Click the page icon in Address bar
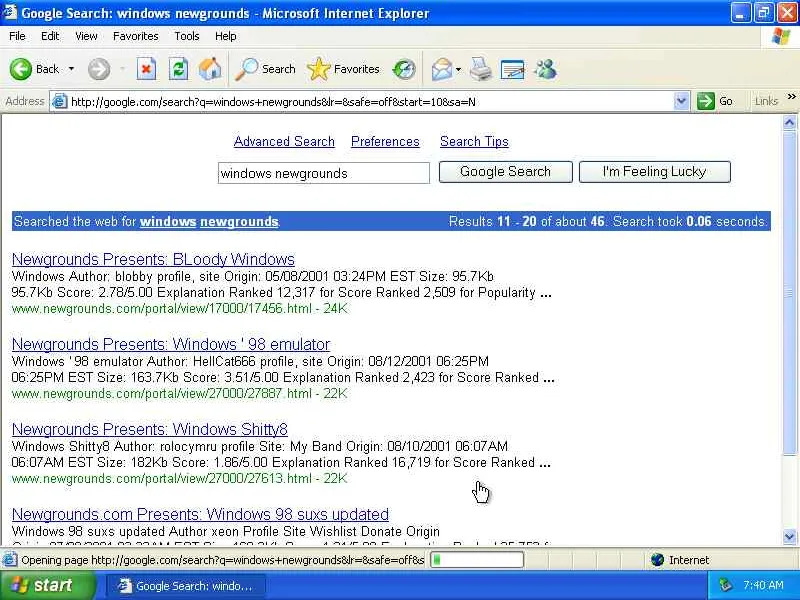 (x=60, y=102)
